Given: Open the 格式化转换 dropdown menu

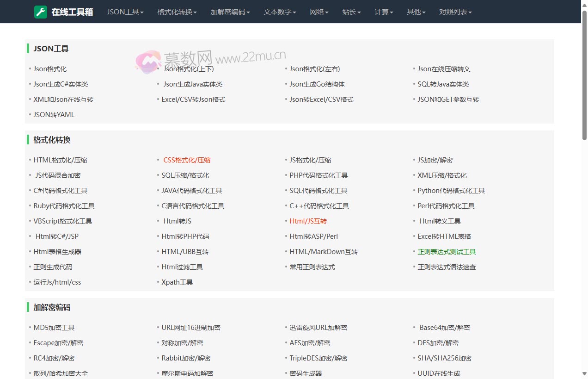Looking at the screenshot, I should 176,12.
